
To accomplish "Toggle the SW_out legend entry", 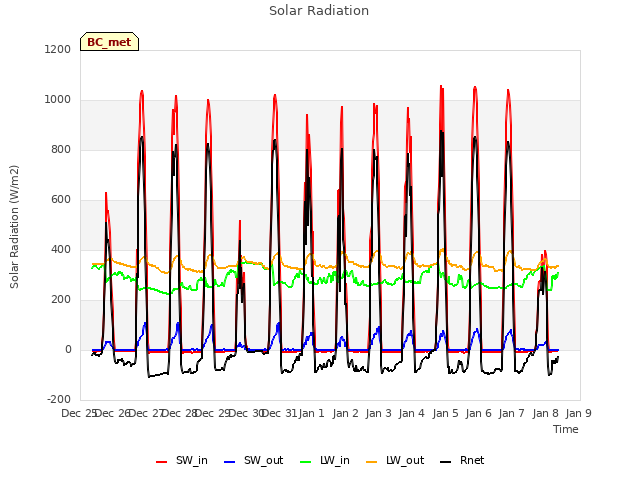I will [253, 461].
